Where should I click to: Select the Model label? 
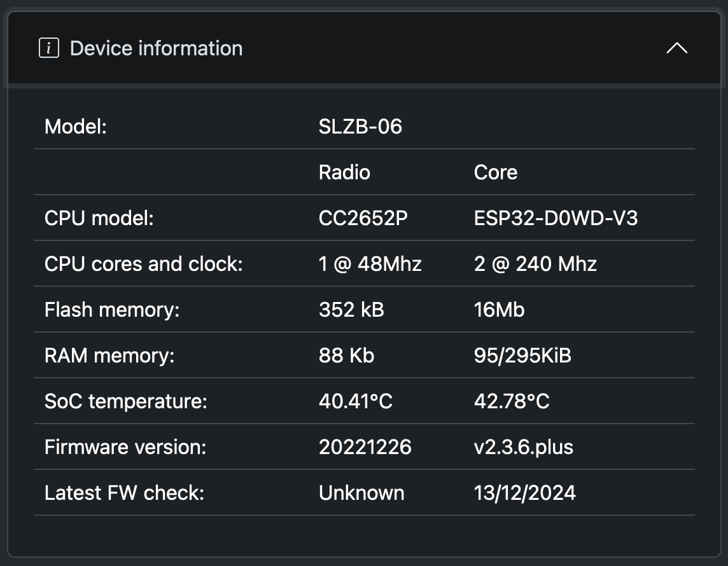[76, 126]
